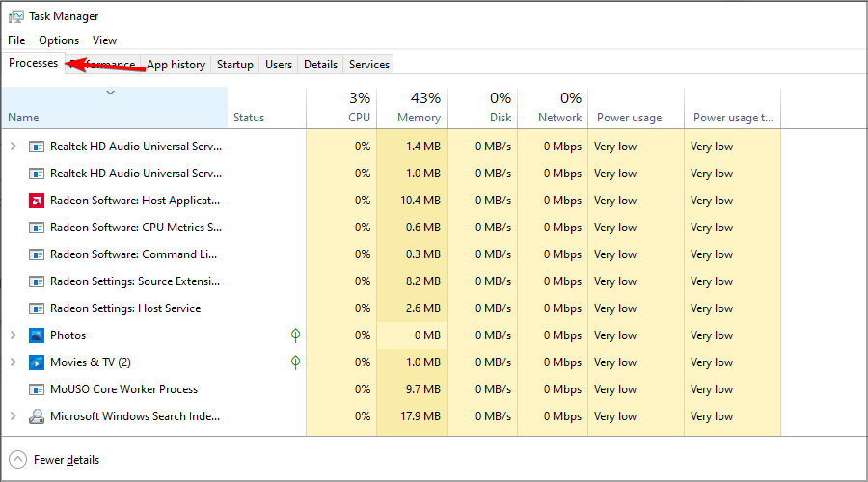This screenshot has width=868, height=482.
Task: Click the Power usage value for Photos
Action: [x=615, y=335]
